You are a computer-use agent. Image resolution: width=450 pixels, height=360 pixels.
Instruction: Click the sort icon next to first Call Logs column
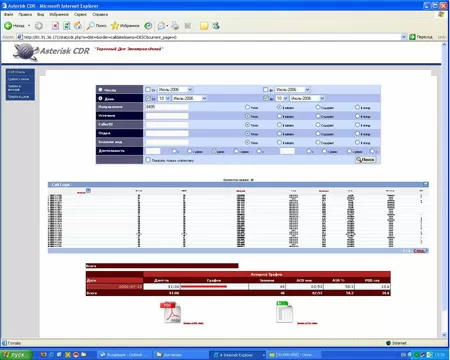click(88, 190)
